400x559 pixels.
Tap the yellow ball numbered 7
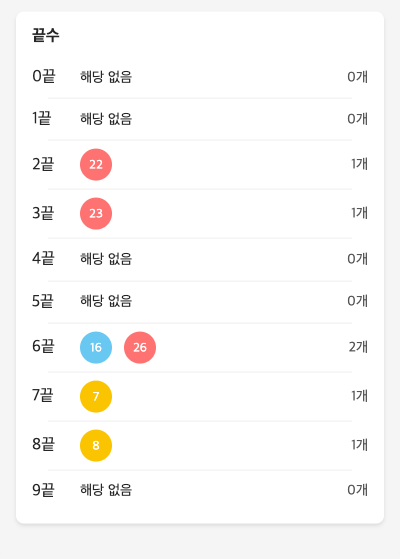pos(96,396)
